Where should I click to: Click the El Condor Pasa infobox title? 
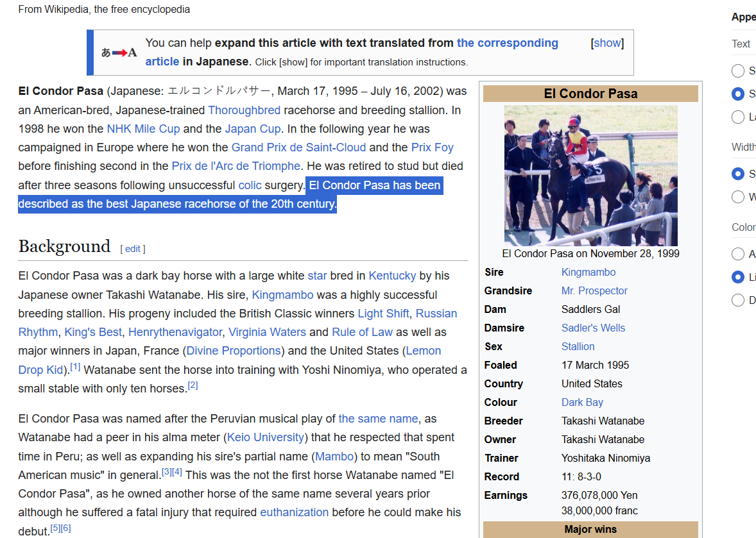590,94
